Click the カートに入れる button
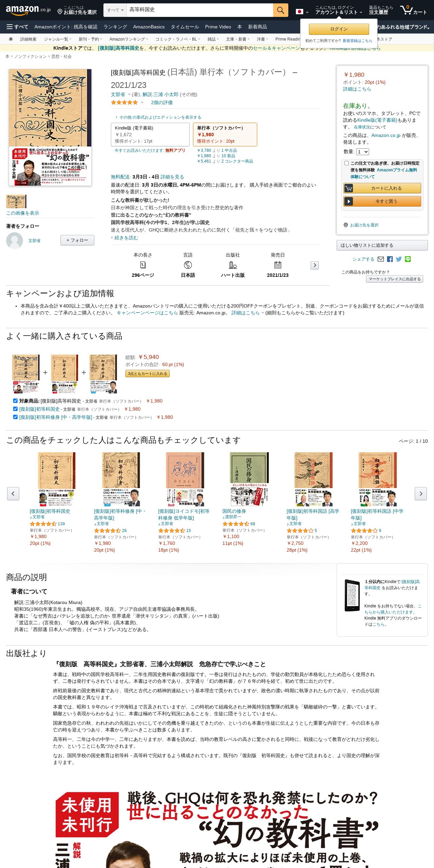The height and width of the screenshot is (868, 434). (382, 188)
